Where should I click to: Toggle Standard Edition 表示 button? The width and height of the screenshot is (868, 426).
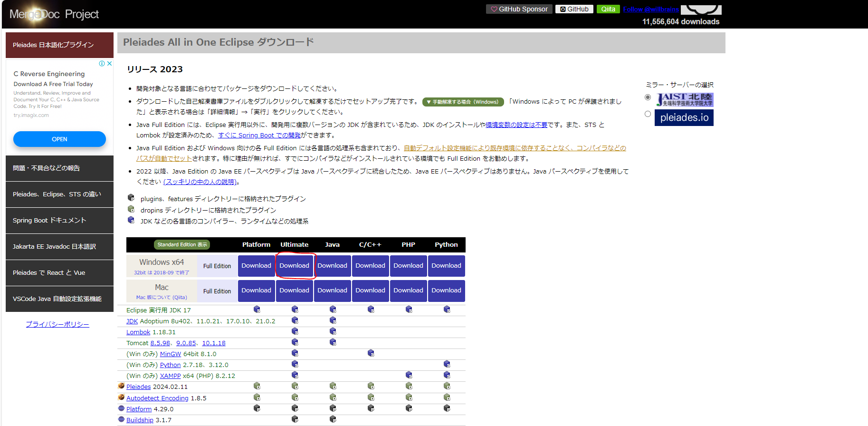(182, 244)
